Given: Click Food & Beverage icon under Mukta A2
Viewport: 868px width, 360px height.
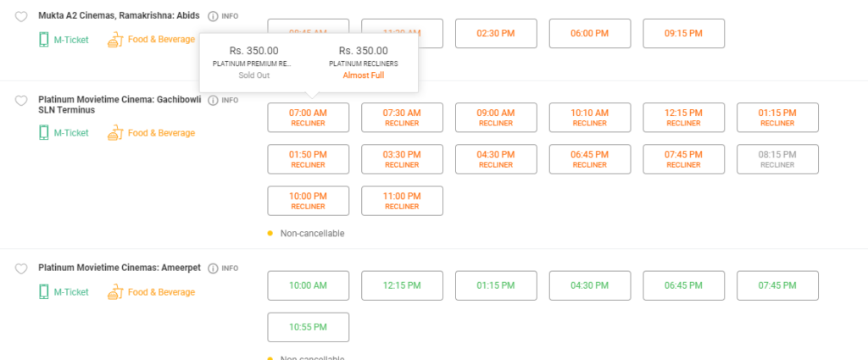Looking at the screenshot, I should (x=114, y=40).
